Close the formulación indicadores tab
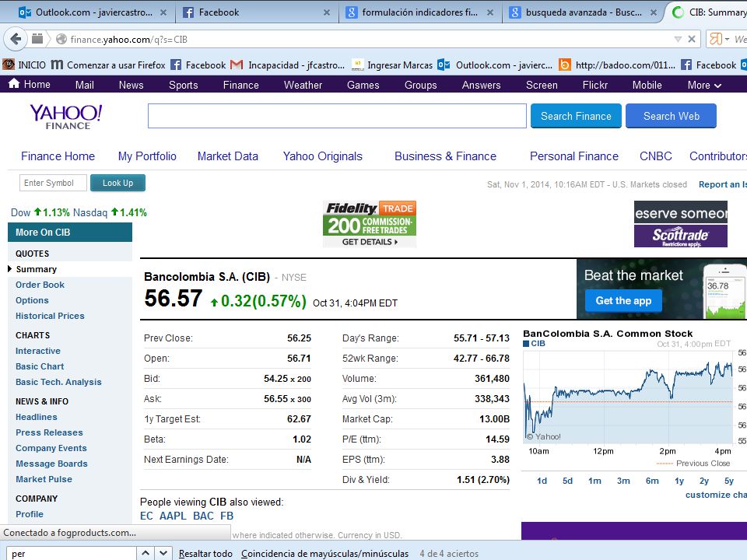747x560 pixels. pyautogui.click(x=489, y=13)
